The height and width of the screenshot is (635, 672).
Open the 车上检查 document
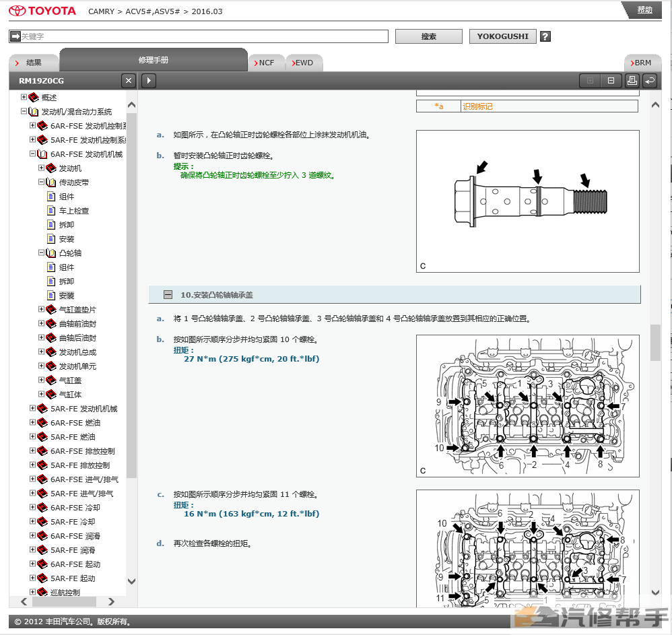(x=73, y=211)
